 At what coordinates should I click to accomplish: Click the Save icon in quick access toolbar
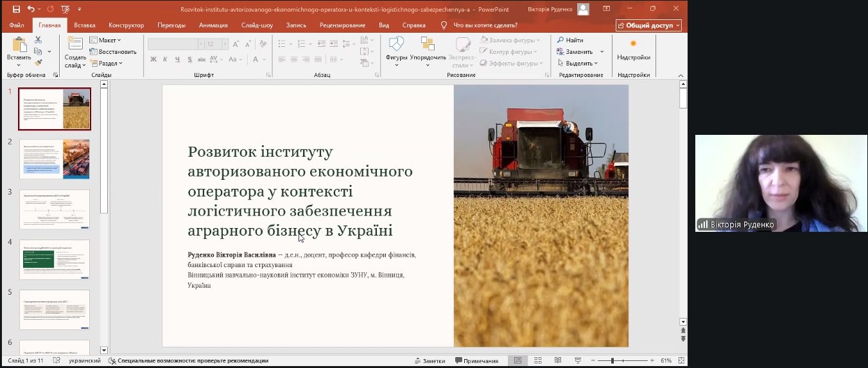16,9
